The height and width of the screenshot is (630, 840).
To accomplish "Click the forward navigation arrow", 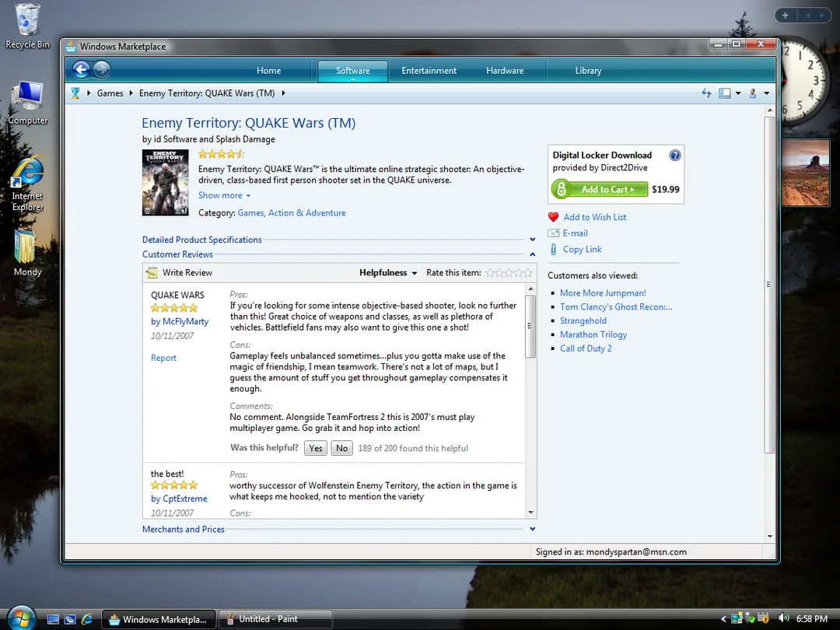I will point(102,70).
